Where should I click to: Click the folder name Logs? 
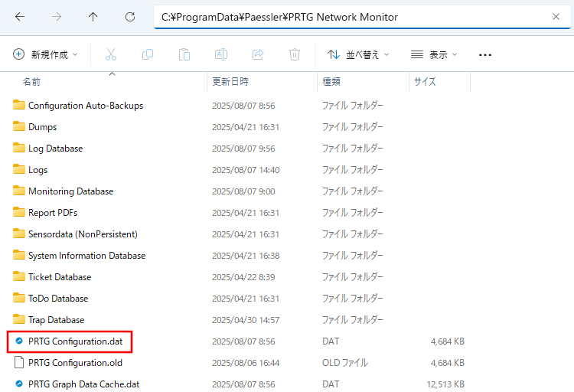(38, 170)
